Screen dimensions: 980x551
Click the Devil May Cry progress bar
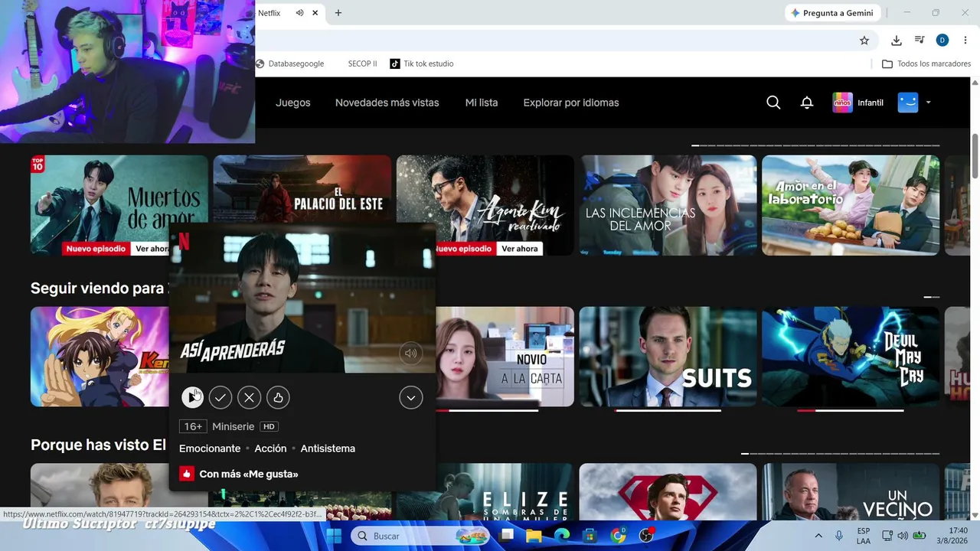[851, 410]
